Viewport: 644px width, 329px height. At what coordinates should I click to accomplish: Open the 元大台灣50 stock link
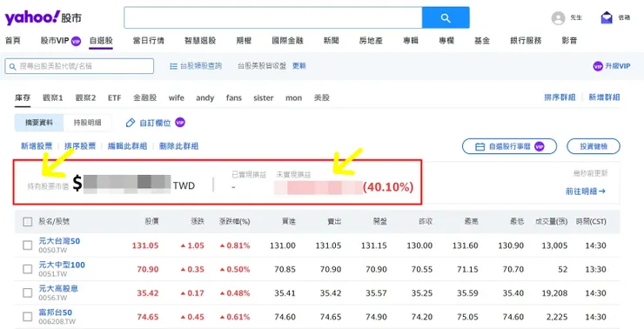tap(59, 241)
